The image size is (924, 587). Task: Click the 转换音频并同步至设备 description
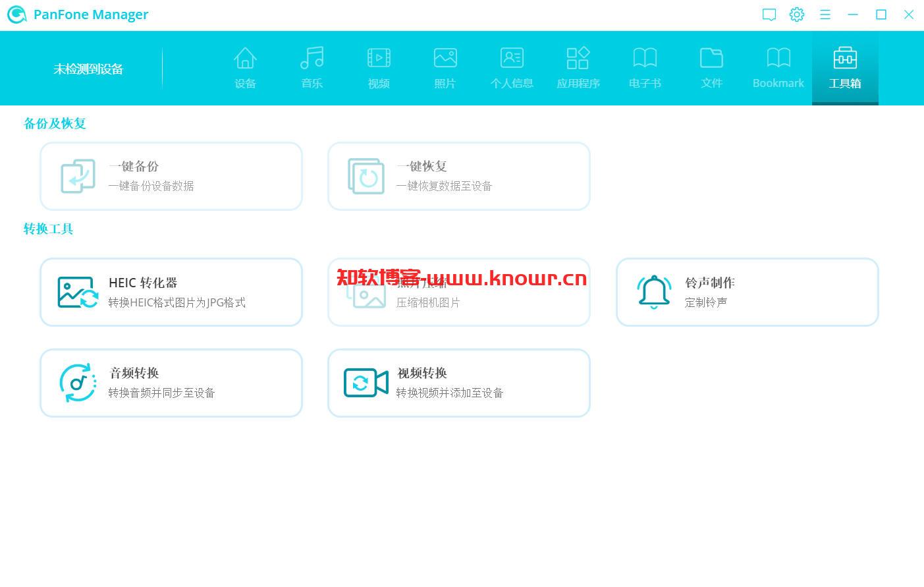coord(161,393)
